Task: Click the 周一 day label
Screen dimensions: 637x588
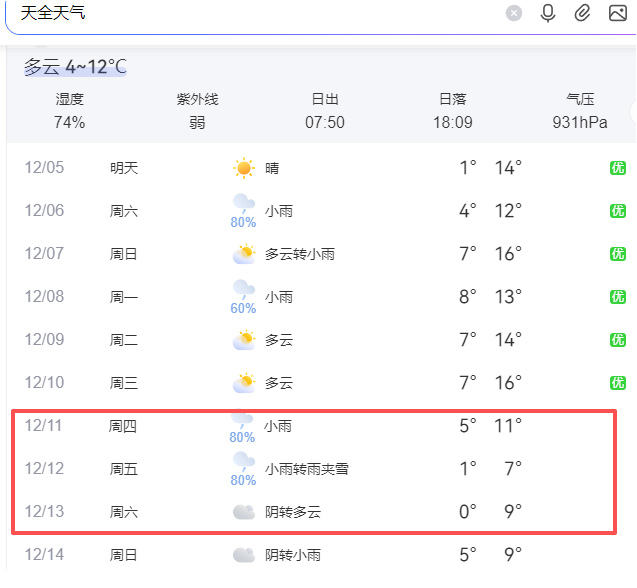Action: tap(124, 297)
